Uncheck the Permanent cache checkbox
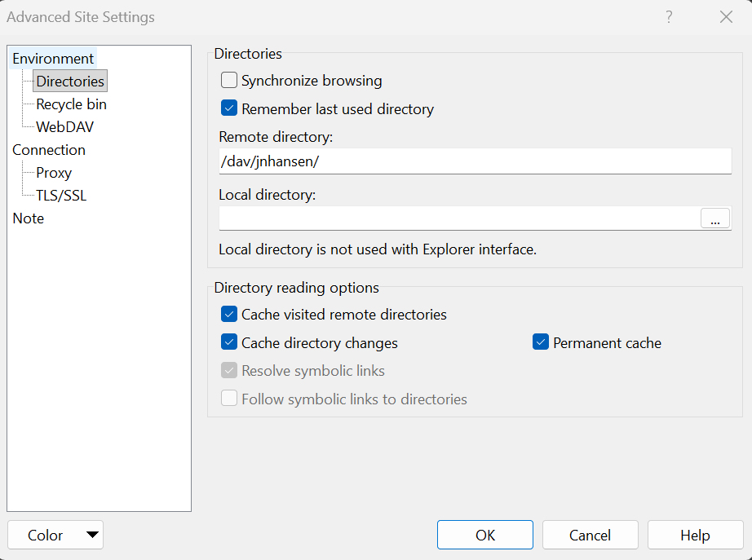 [x=541, y=343]
